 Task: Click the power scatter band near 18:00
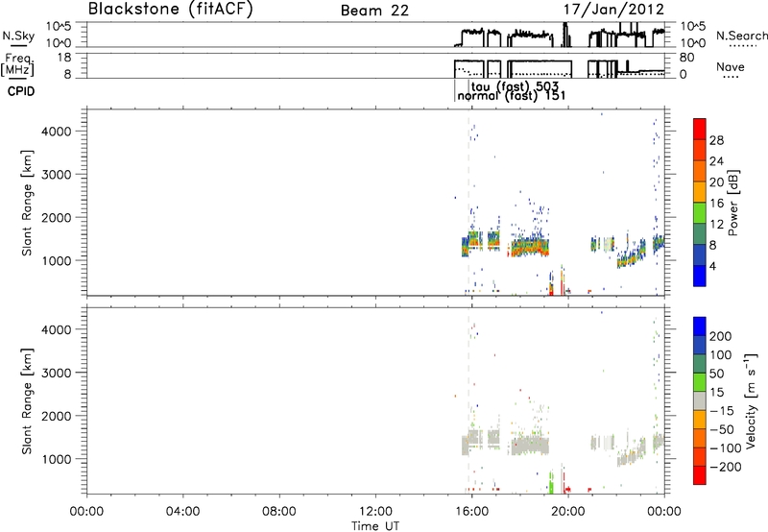[529, 247]
